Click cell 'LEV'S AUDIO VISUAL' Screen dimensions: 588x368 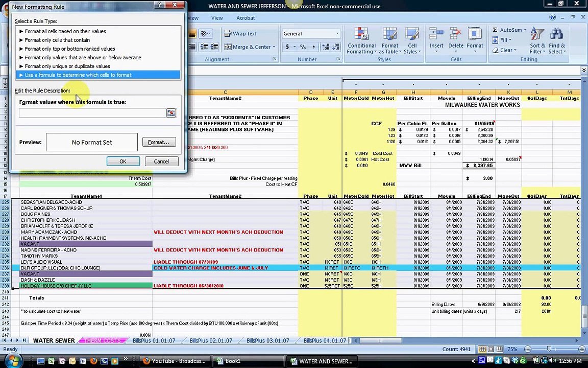[x=86, y=262]
